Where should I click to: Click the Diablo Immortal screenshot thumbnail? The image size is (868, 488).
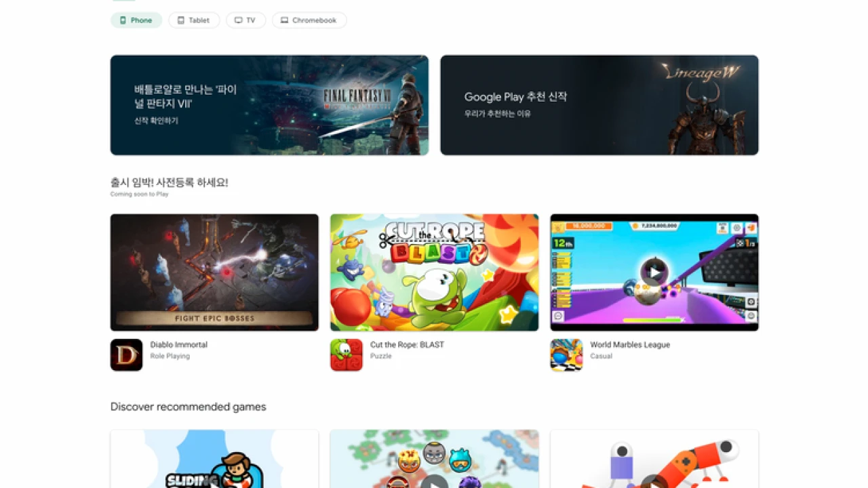(x=214, y=272)
